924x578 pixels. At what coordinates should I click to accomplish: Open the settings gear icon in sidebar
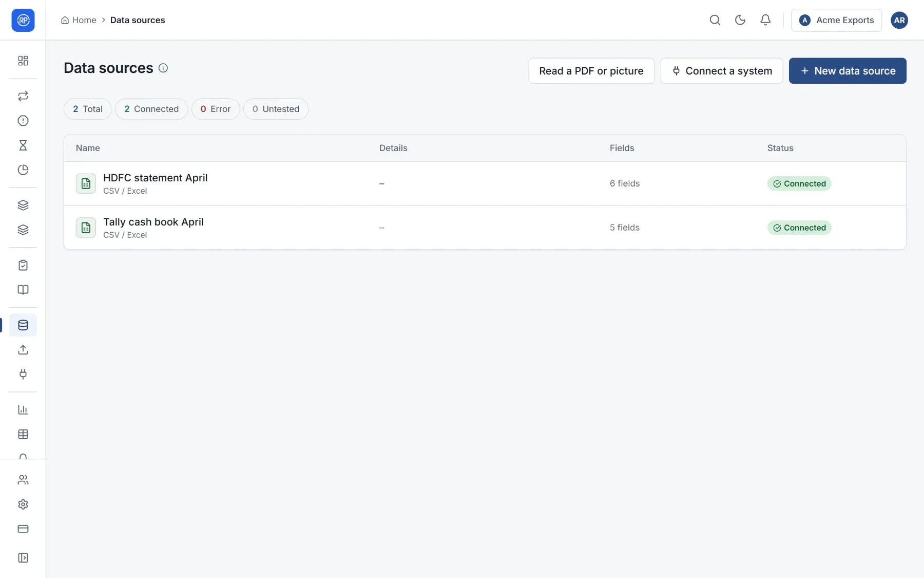click(23, 505)
